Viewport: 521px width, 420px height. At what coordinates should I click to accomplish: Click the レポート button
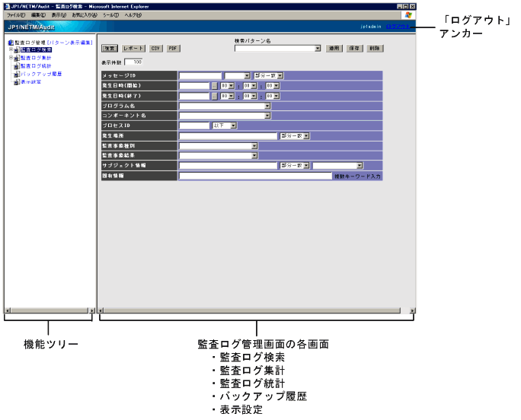tap(133, 49)
